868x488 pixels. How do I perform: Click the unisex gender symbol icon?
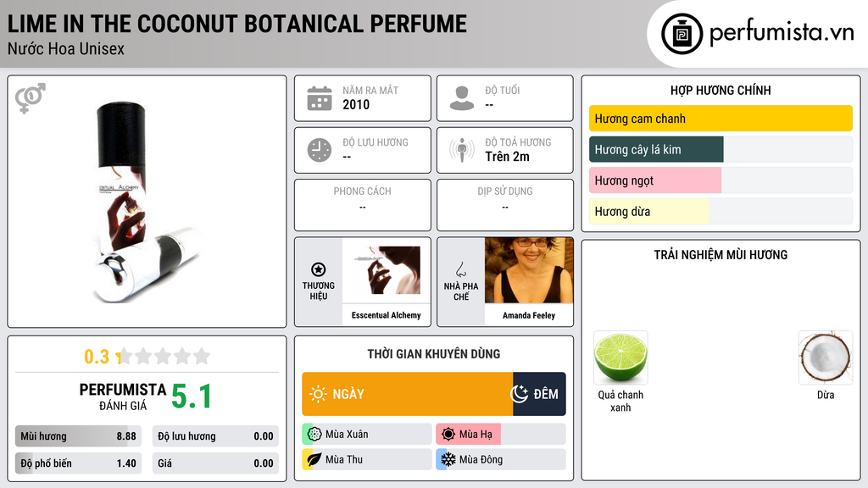(x=30, y=98)
